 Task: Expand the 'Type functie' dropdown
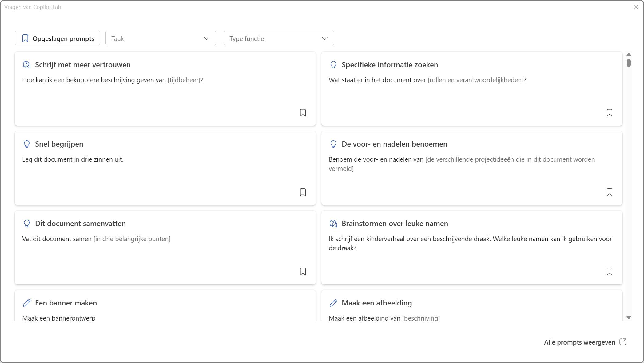[278, 38]
